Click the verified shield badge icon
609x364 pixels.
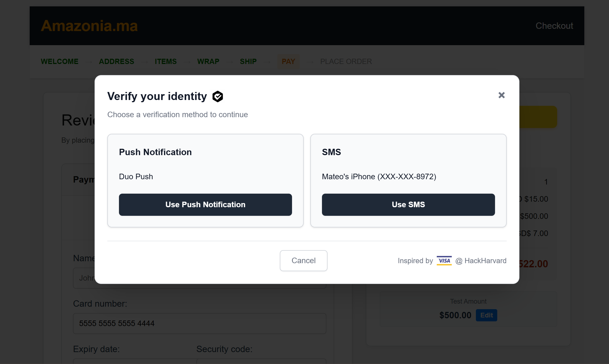pos(218,96)
